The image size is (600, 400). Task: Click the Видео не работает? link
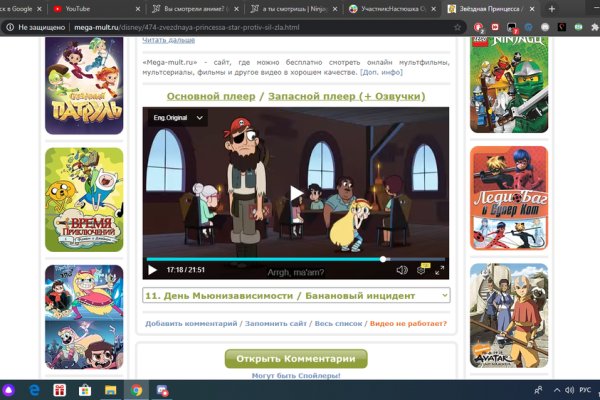pos(408,324)
